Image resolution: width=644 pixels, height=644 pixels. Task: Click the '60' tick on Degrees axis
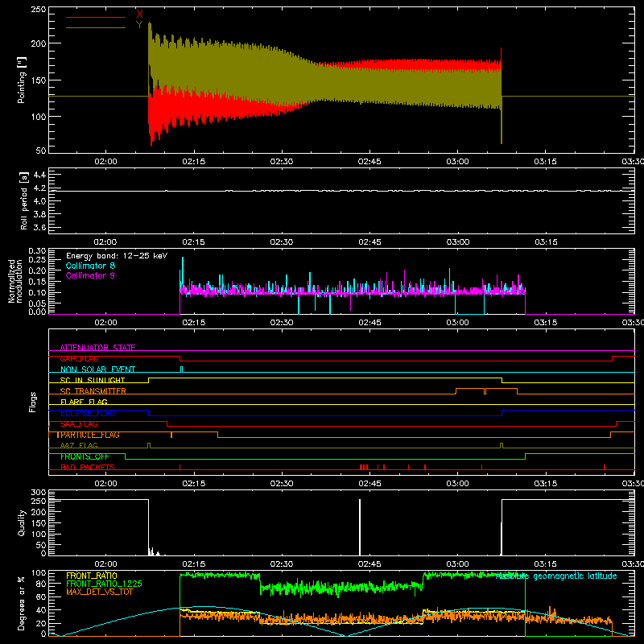pos(42,597)
